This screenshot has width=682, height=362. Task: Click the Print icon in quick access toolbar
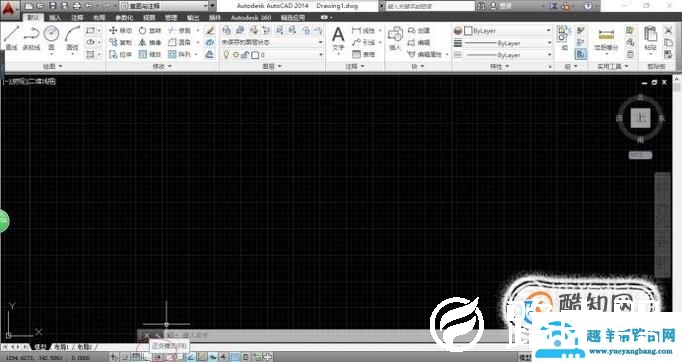coord(77,6)
